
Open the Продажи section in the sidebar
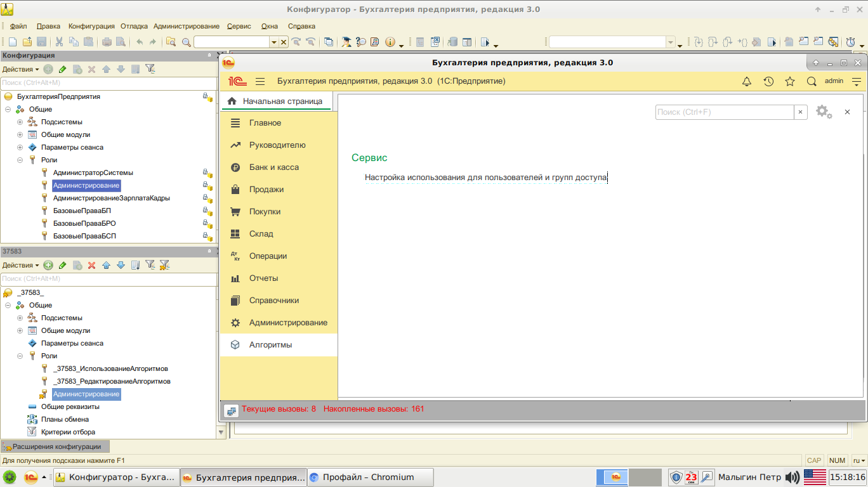(279, 190)
